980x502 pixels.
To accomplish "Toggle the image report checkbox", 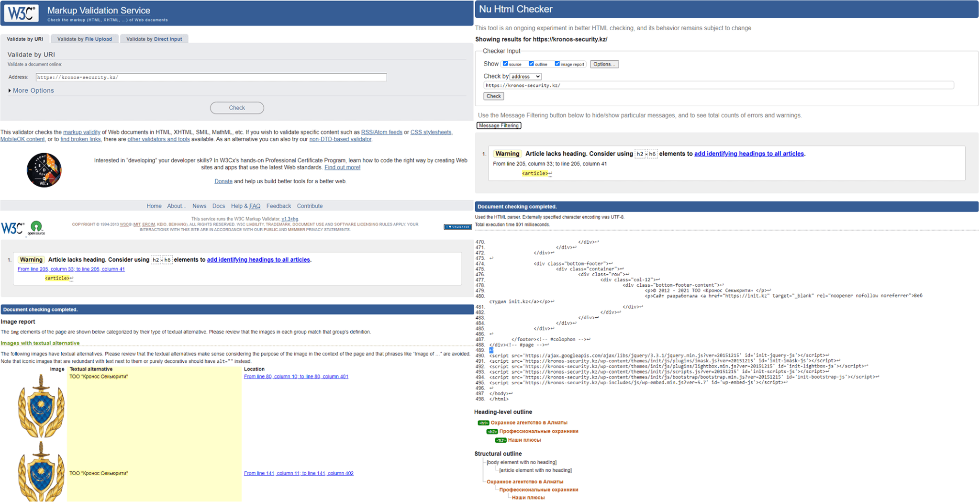I will 557,64.
